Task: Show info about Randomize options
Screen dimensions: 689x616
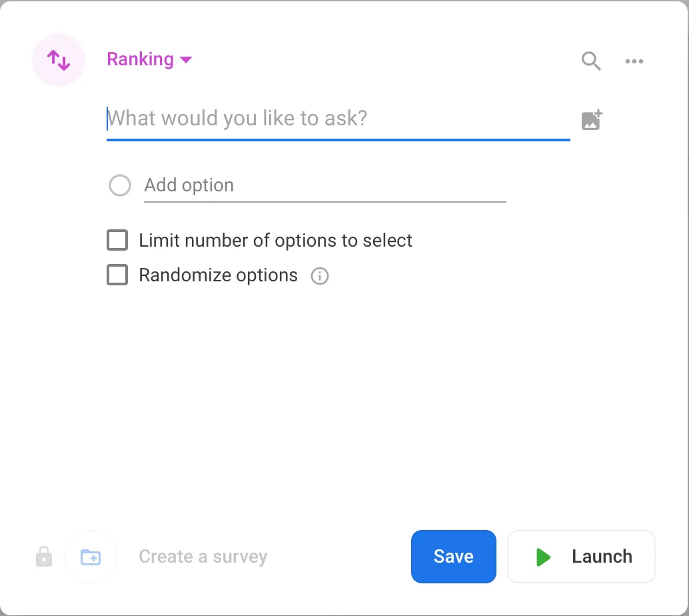Action: [320, 276]
